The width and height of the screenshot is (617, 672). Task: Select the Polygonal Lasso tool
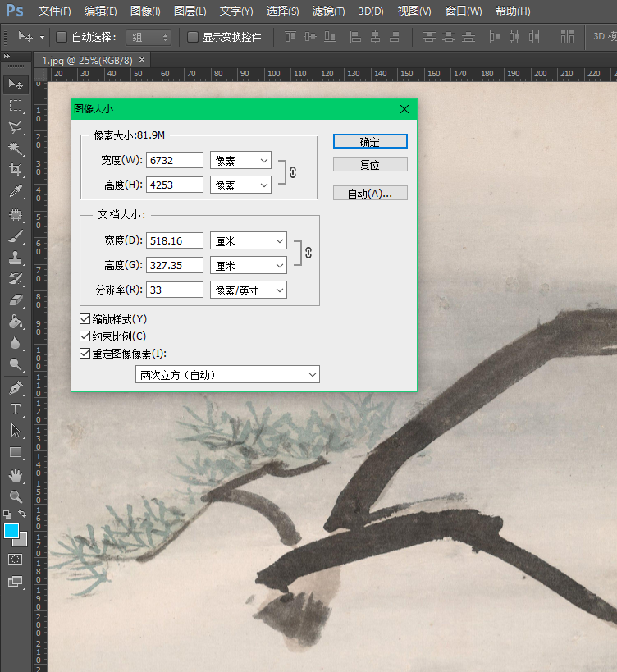(x=16, y=127)
